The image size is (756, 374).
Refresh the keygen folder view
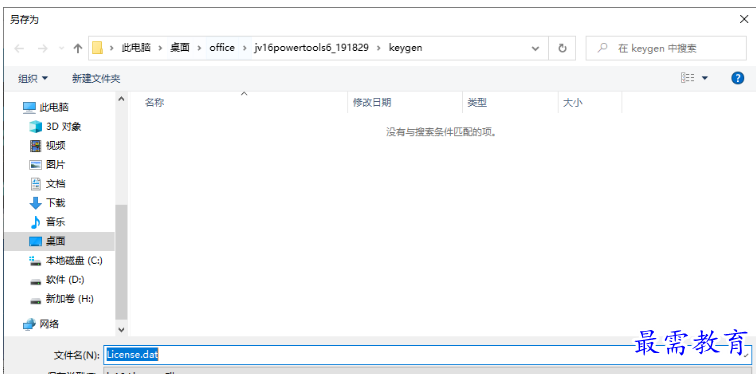tap(562, 48)
